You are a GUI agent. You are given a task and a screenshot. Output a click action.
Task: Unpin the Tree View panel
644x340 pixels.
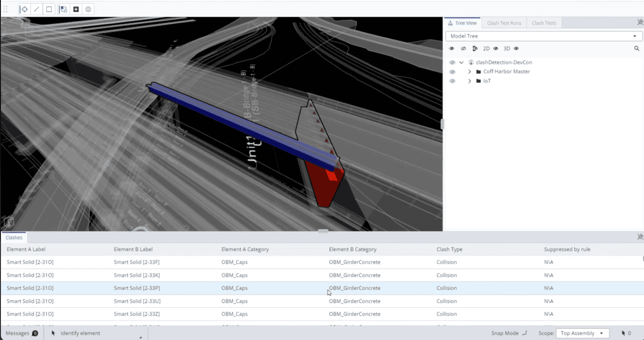[x=640, y=22]
